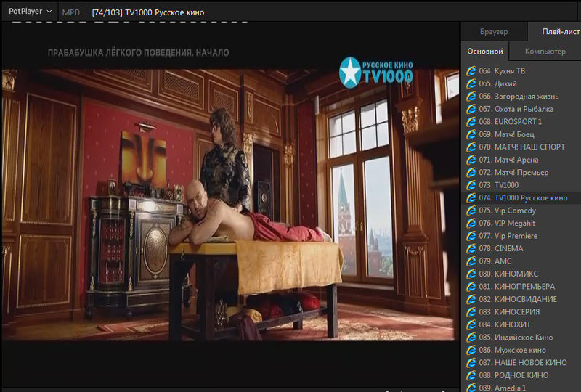Select highlighted entry 074. TV1000 Русское кино
The width and height of the screenshot is (581, 392).
(521, 198)
